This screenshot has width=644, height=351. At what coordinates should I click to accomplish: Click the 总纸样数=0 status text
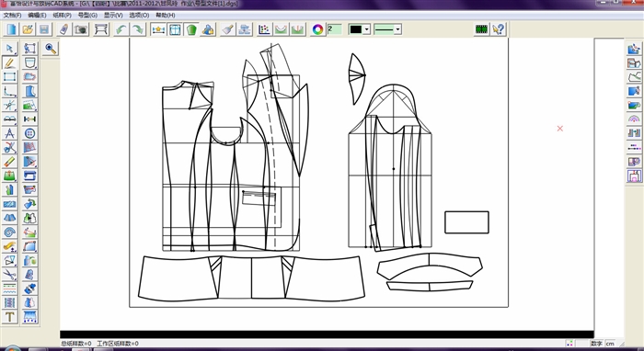[x=76, y=344]
